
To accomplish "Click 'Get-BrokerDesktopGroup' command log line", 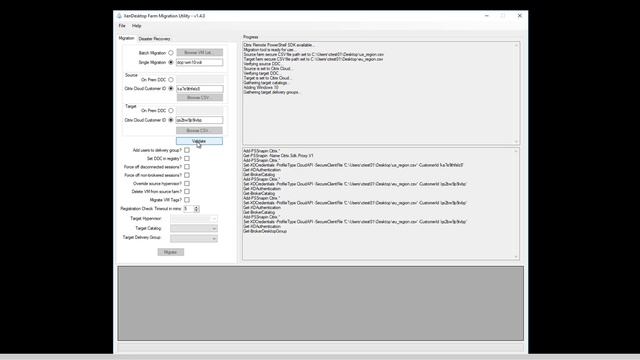I will 265,231.
